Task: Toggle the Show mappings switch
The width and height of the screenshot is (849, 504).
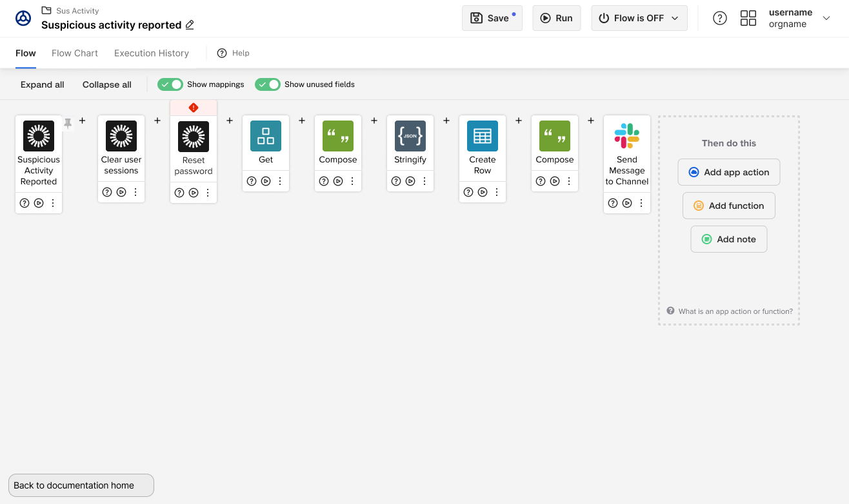Action: 170,84
